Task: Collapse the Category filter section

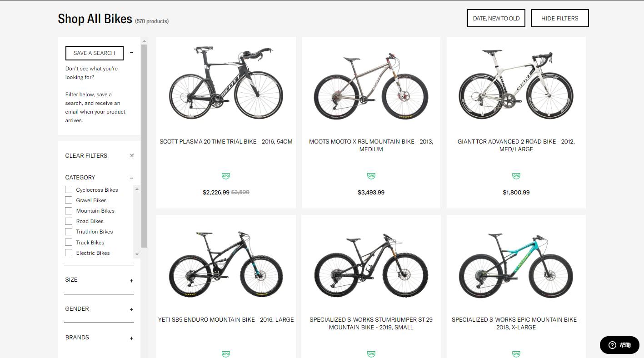Action: click(131, 178)
